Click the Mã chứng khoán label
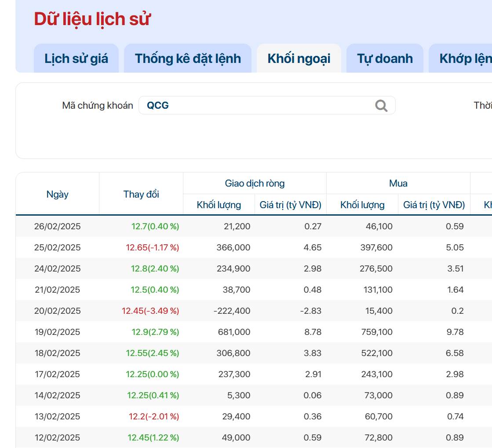Image resolution: width=492 pixels, height=448 pixels. pyautogui.click(x=98, y=106)
